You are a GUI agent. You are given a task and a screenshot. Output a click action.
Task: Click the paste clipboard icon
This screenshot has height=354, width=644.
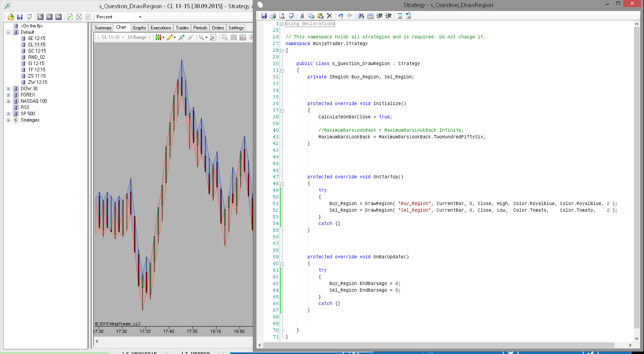[x=320, y=16]
